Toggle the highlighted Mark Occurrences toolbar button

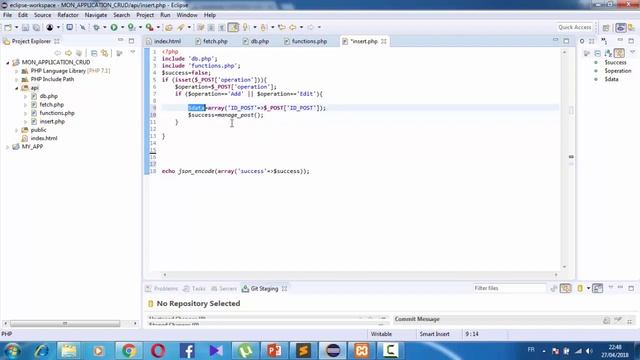coord(233,27)
